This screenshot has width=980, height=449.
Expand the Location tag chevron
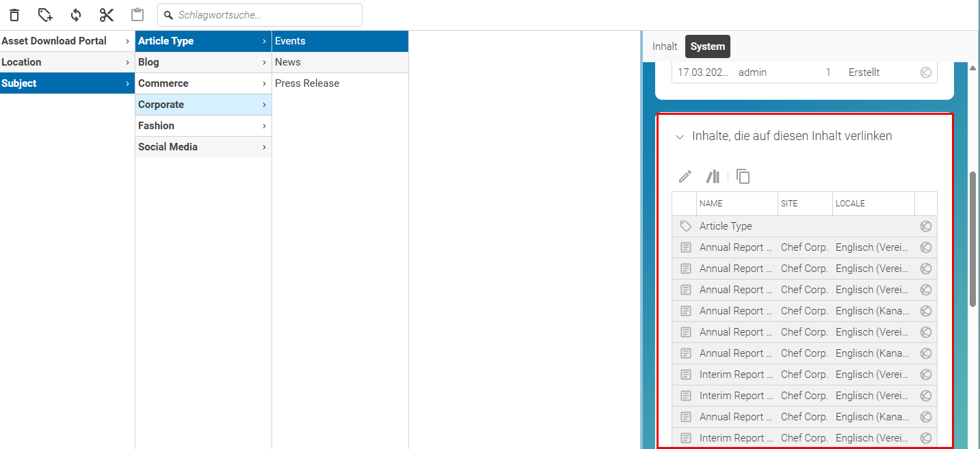click(x=127, y=62)
